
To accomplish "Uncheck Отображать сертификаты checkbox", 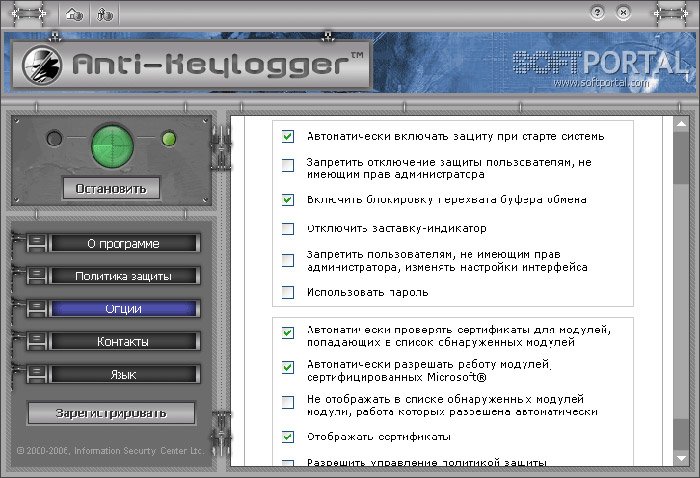I will [x=288, y=437].
